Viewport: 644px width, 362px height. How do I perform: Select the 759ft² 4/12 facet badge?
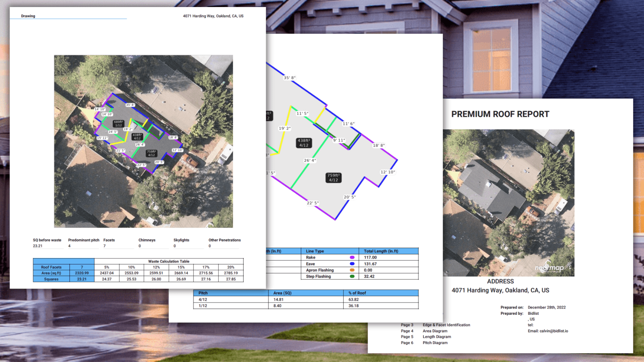click(333, 178)
